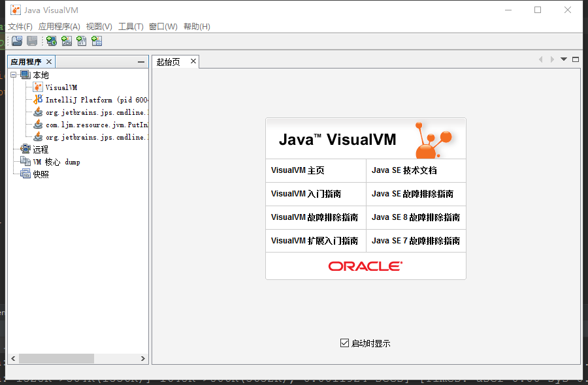Select the 快照 snapshots node

click(x=41, y=174)
